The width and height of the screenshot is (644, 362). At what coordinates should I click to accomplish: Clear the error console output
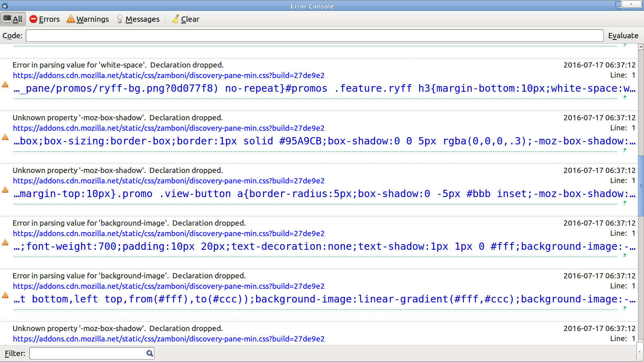click(x=186, y=19)
